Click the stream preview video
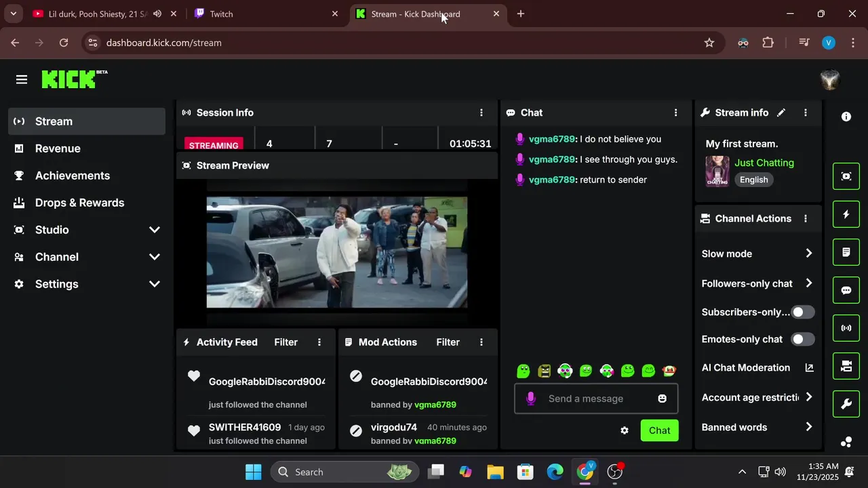The image size is (868, 488). (x=337, y=252)
